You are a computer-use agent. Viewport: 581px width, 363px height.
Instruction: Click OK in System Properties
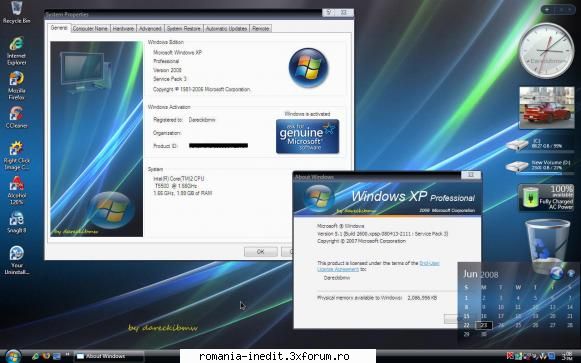[260, 252]
